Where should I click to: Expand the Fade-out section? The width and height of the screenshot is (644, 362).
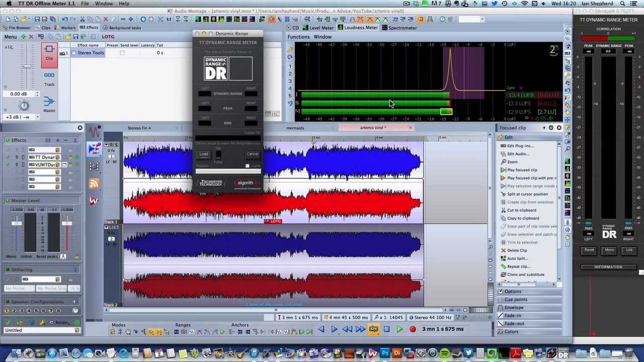click(x=529, y=324)
